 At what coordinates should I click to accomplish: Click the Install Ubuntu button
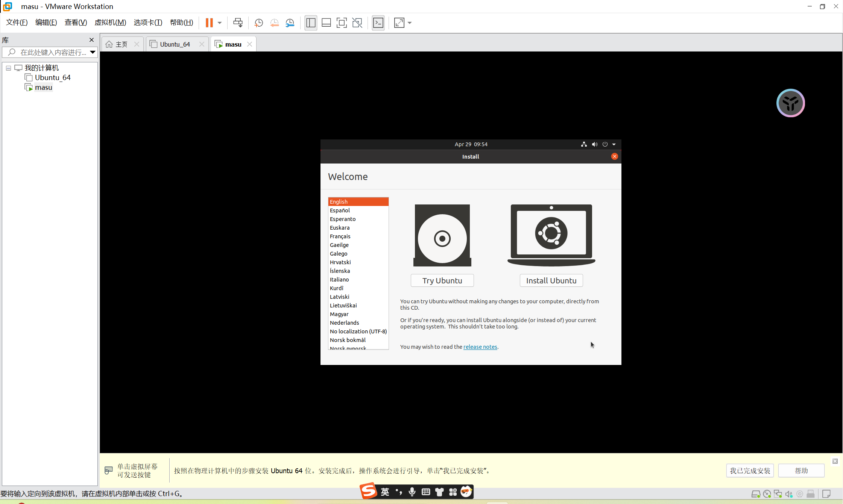click(551, 280)
